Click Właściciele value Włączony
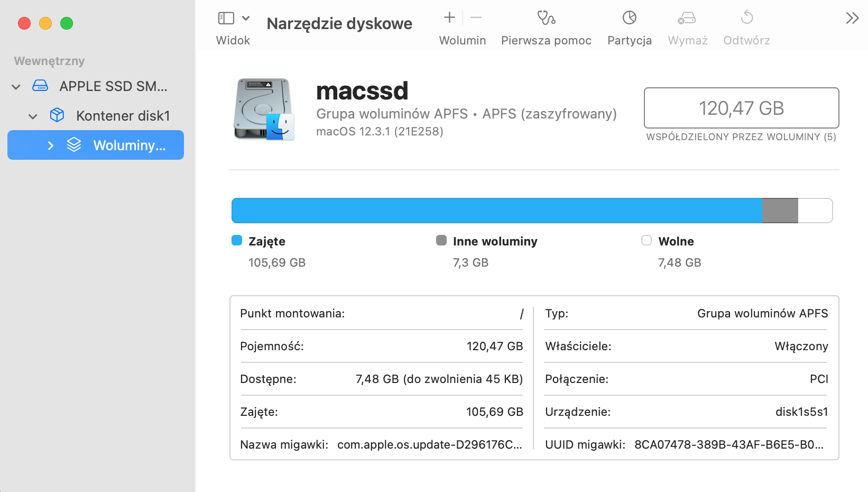The height and width of the screenshot is (492, 868). click(x=801, y=347)
